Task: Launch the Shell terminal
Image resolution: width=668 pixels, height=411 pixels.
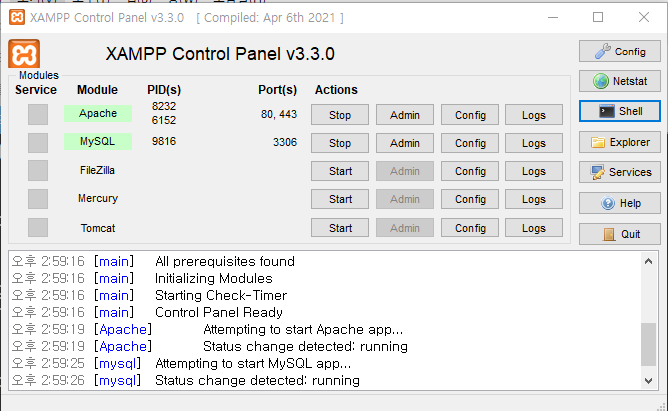Action: pos(619,111)
